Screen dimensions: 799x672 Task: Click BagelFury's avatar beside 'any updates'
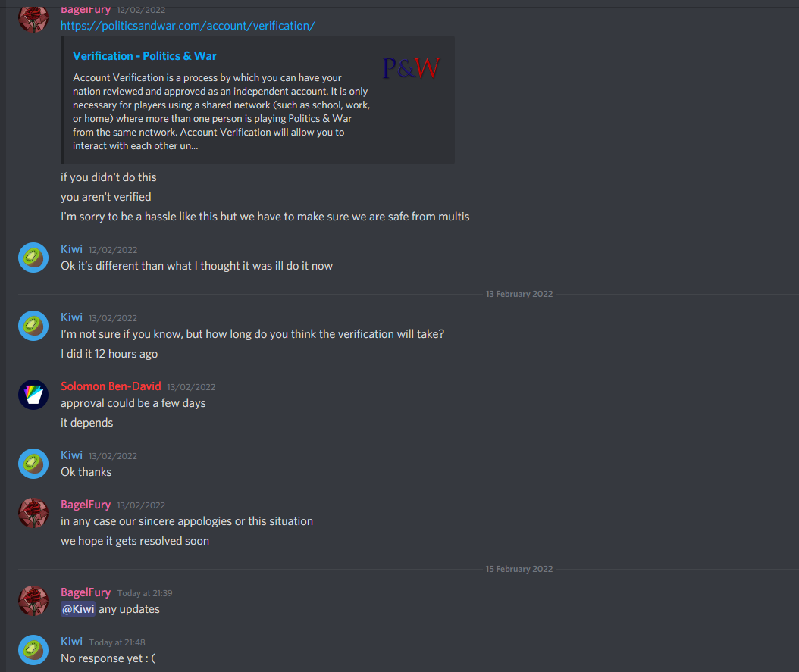(33, 601)
